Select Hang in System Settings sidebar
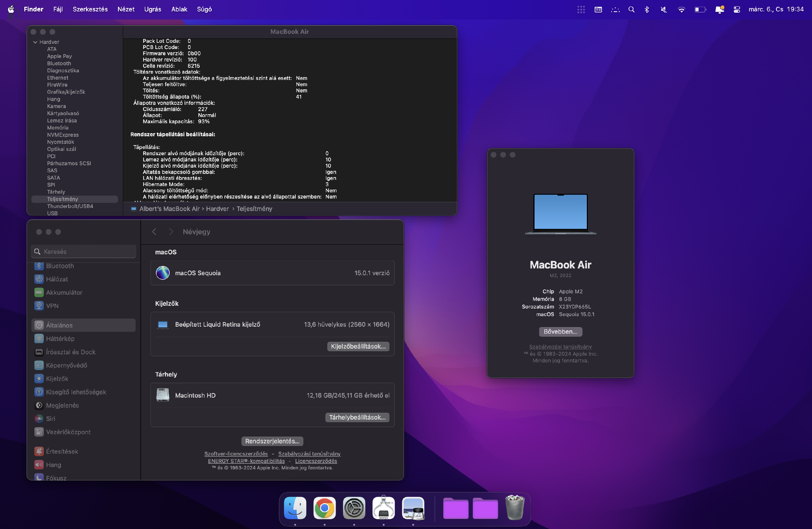Image resolution: width=812 pixels, height=529 pixels. click(x=83, y=465)
